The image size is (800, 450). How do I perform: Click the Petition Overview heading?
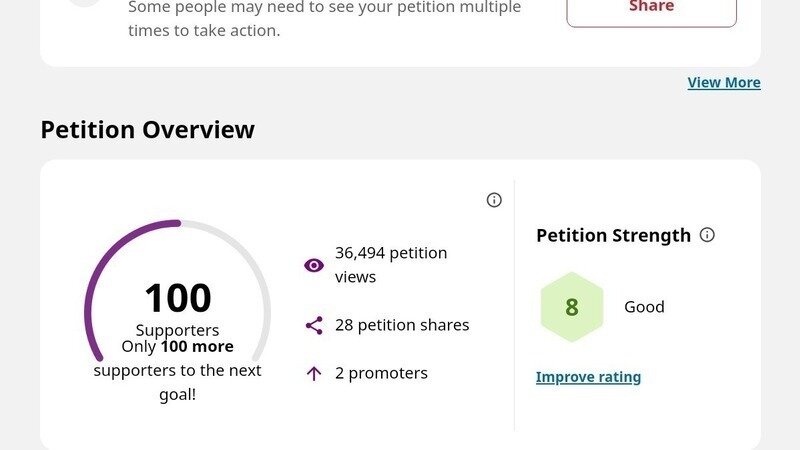(x=147, y=130)
